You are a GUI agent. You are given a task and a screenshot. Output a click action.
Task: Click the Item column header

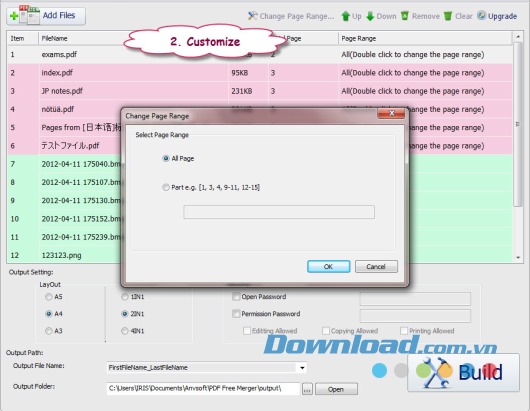tap(23, 38)
